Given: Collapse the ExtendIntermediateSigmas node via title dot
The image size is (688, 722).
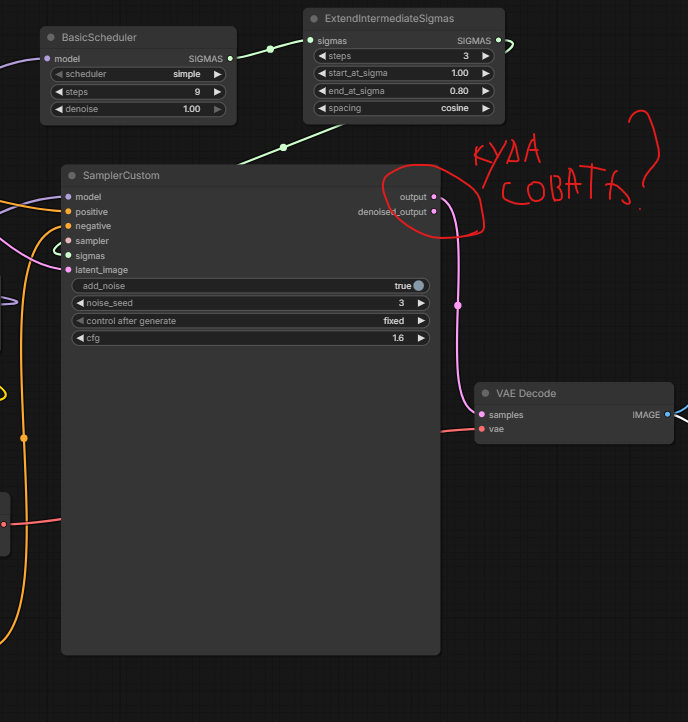Looking at the screenshot, I should (x=314, y=19).
